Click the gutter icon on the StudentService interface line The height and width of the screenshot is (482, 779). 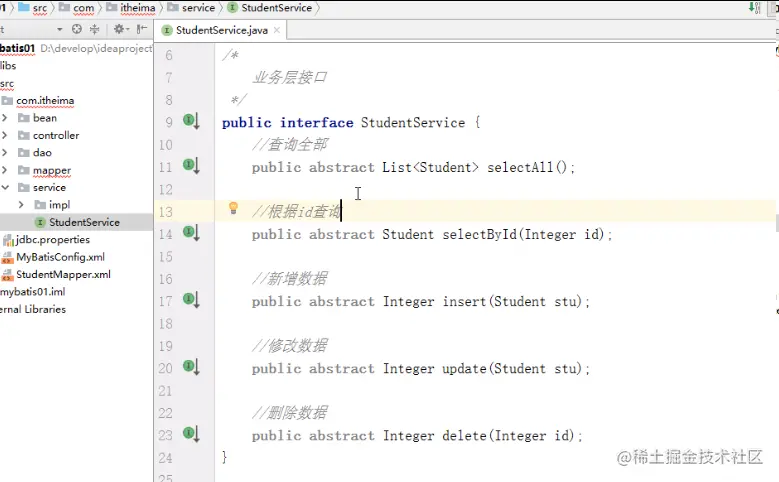[x=190, y=120]
